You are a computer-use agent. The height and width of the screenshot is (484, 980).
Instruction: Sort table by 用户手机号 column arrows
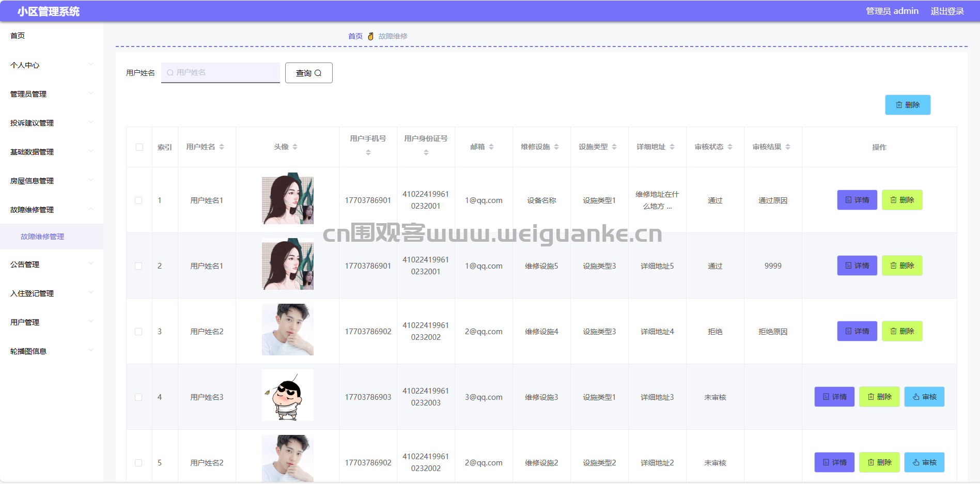(368, 152)
